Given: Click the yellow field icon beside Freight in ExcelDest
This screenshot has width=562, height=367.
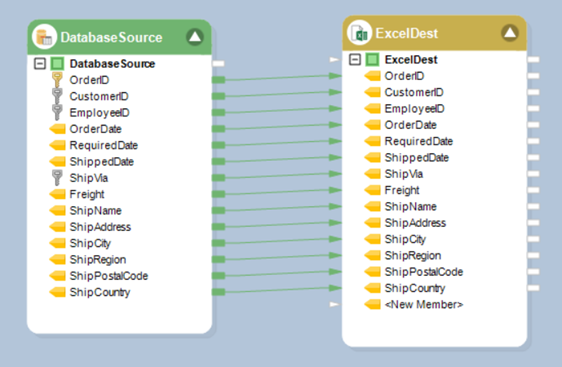Looking at the screenshot, I should point(372,190).
